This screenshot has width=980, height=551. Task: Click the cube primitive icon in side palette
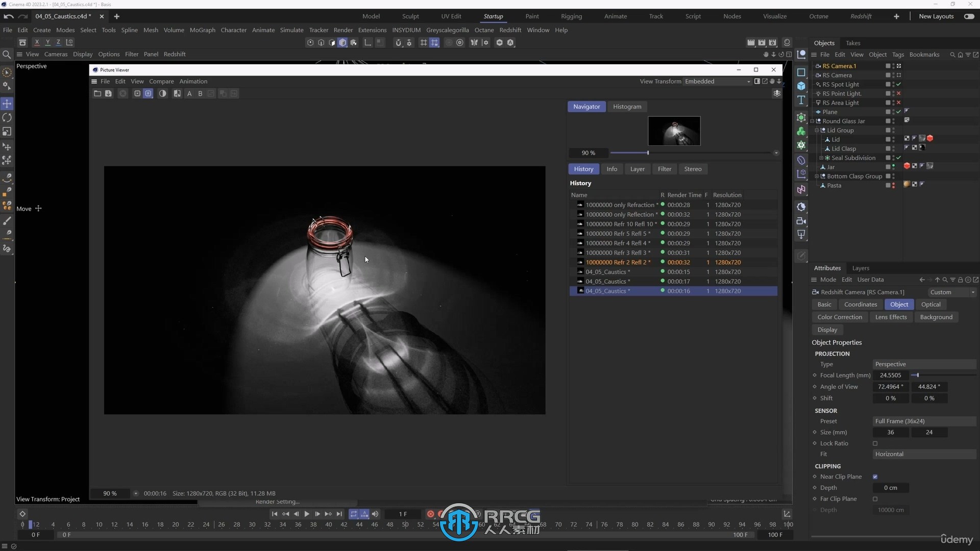pos(801,86)
